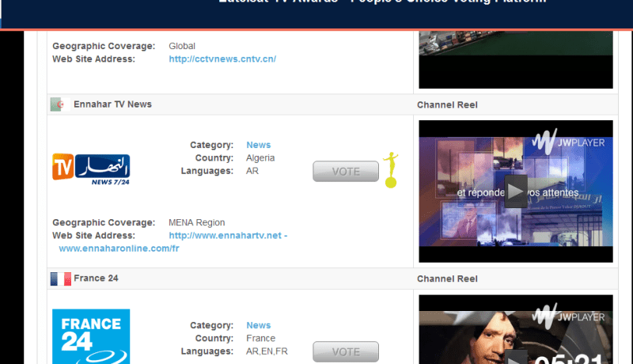Open the News category link for Ennahar TV
The width and height of the screenshot is (633, 364).
[259, 145]
